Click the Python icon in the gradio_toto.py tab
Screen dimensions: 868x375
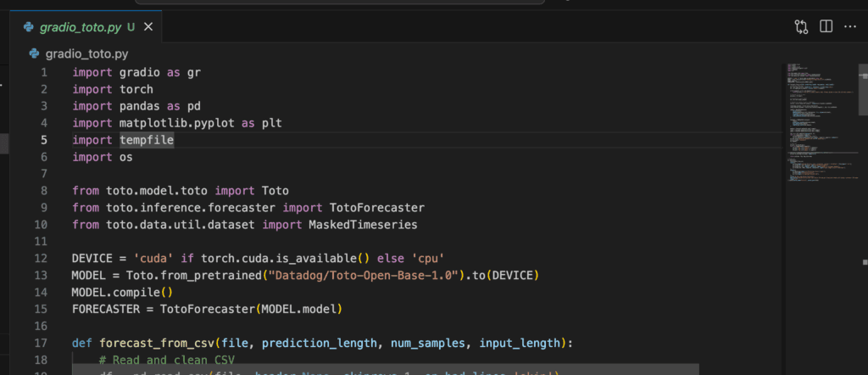(x=29, y=27)
